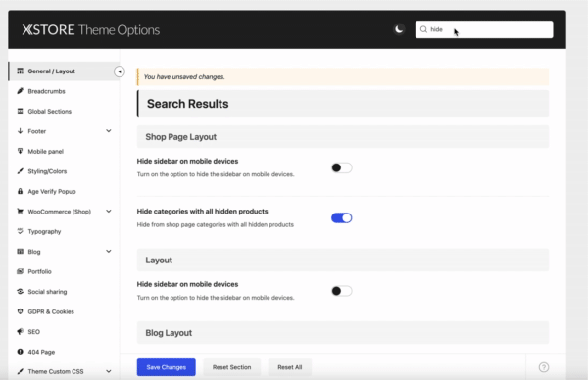This screenshot has height=380, width=588.
Task: Click the Mobile panel sidebar icon
Action: tap(21, 151)
